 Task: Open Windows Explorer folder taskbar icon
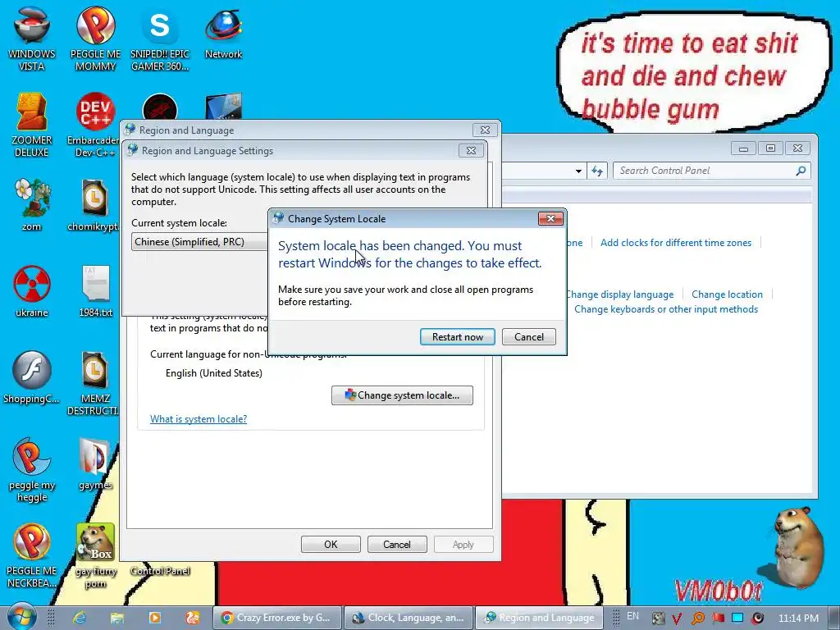point(117,618)
